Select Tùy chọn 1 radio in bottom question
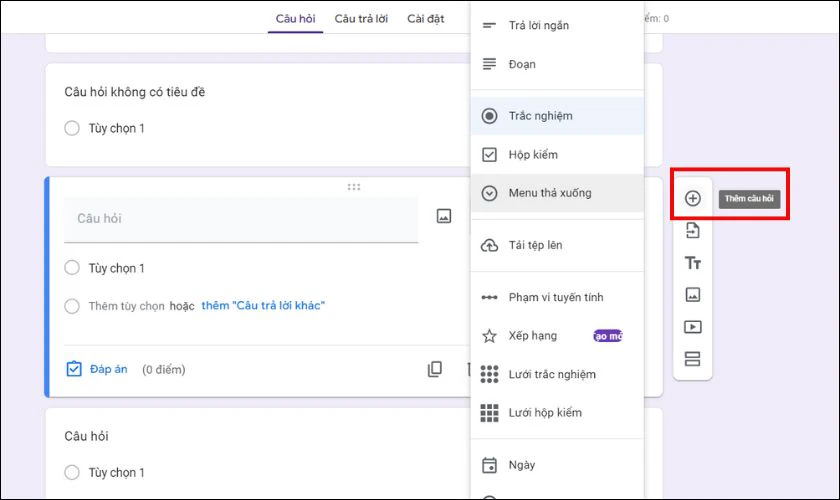 coord(72,472)
